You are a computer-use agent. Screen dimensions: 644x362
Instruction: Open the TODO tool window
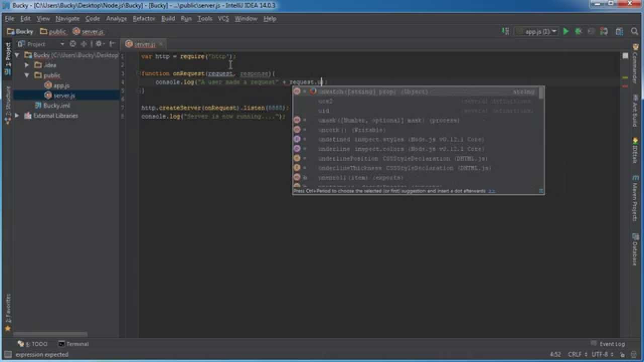click(x=33, y=344)
